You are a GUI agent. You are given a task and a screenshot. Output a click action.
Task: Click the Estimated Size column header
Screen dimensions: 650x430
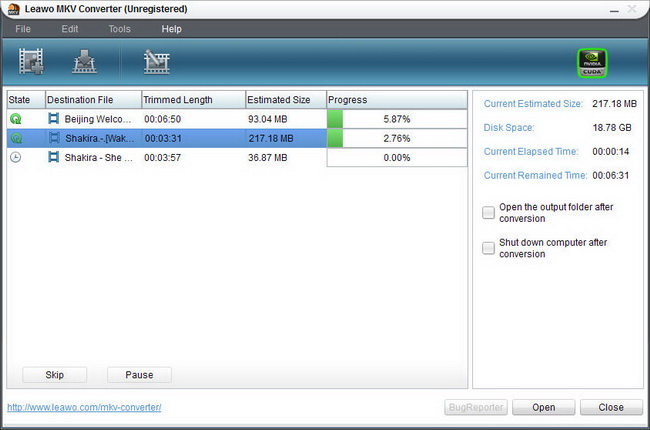(286, 100)
